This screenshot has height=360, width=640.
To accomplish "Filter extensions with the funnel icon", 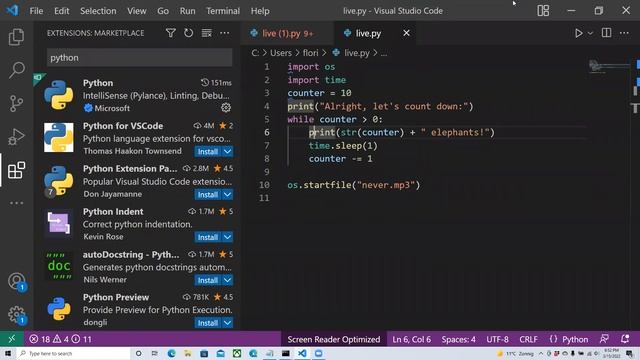I will (171, 33).
